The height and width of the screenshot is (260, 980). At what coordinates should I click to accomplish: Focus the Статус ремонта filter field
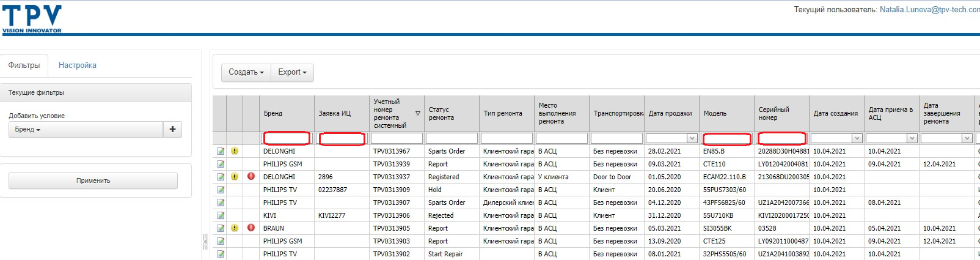[452, 138]
